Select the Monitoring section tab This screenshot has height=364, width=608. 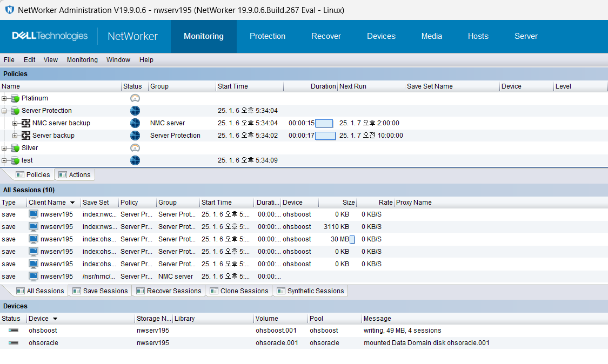tap(204, 36)
